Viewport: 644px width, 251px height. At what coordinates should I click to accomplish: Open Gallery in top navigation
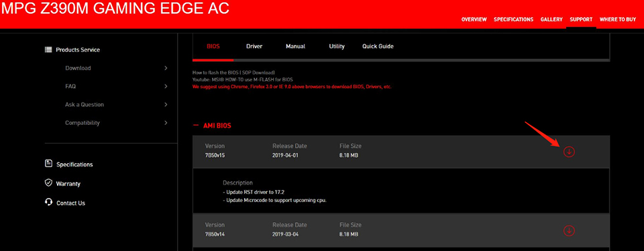[551, 19]
